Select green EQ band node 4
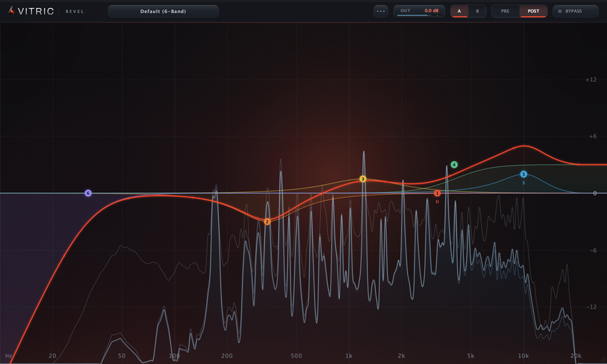Viewport: 607px width, 364px height. (x=454, y=164)
